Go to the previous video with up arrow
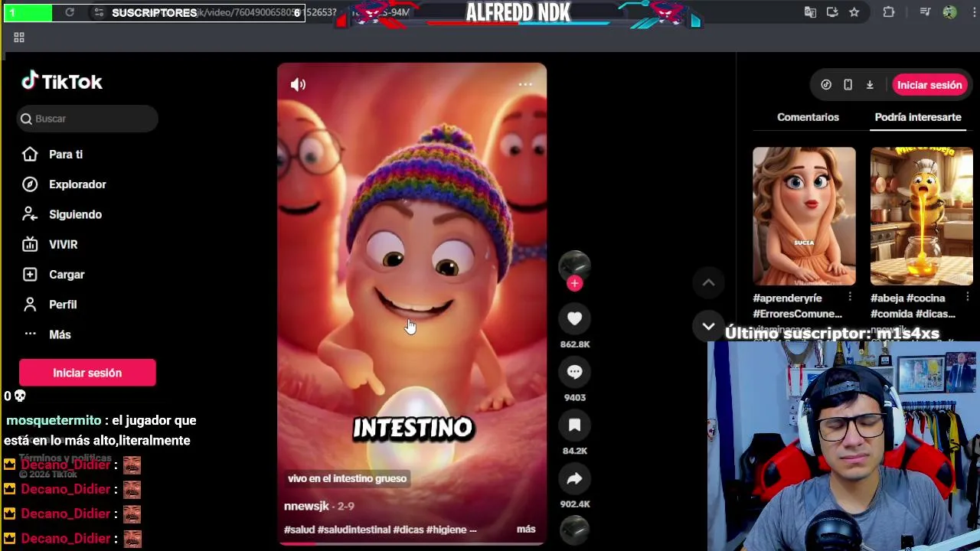 point(708,282)
